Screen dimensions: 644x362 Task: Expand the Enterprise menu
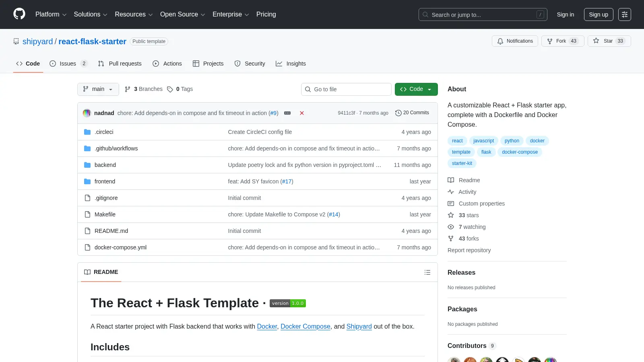point(231,14)
